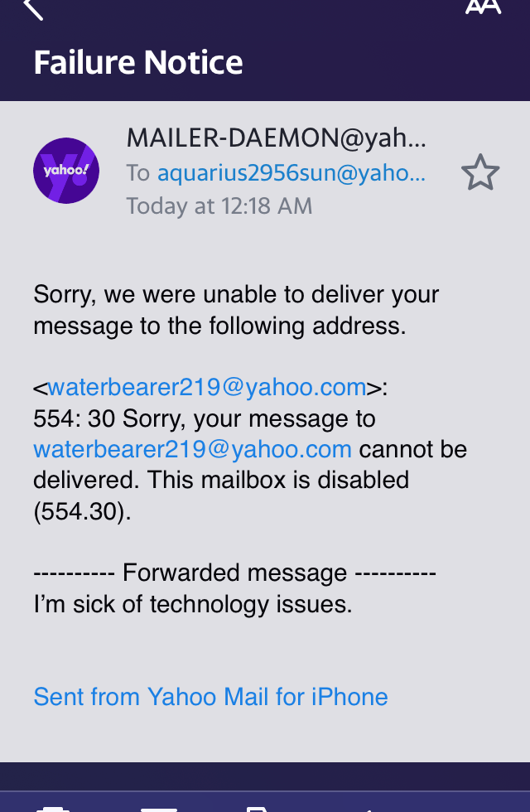Tap the archive icon in bottom toolbar
530x812 pixels.
[159, 807]
